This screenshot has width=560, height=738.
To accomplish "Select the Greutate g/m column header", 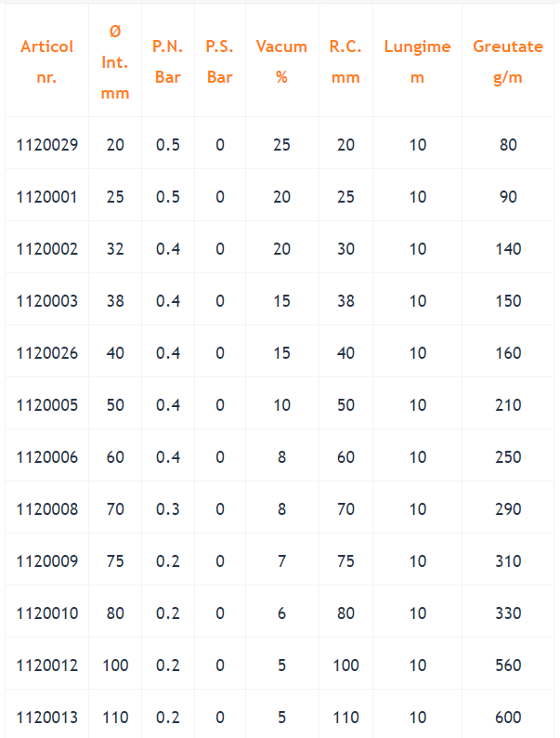I will point(508,61).
